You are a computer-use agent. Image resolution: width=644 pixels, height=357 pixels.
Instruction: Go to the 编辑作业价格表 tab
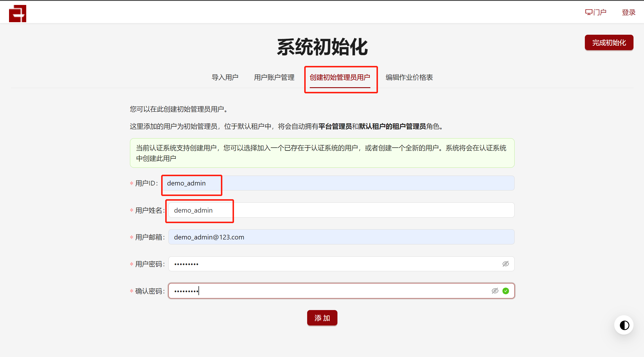click(409, 77)
